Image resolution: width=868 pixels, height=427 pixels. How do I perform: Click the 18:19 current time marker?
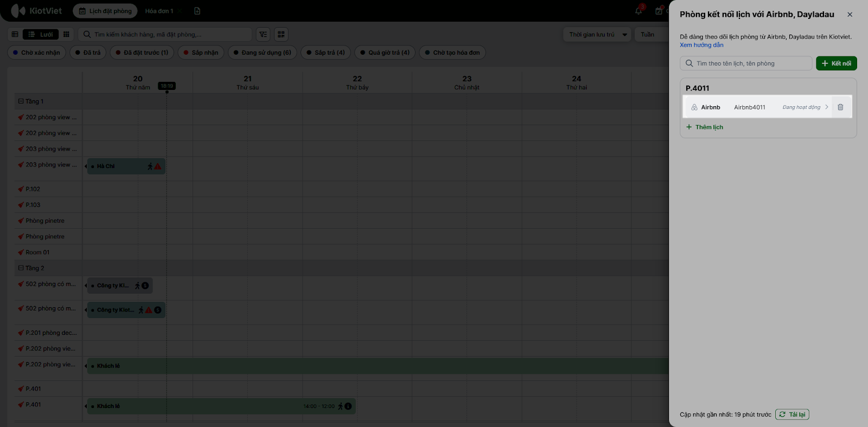(x=167, y=86)
